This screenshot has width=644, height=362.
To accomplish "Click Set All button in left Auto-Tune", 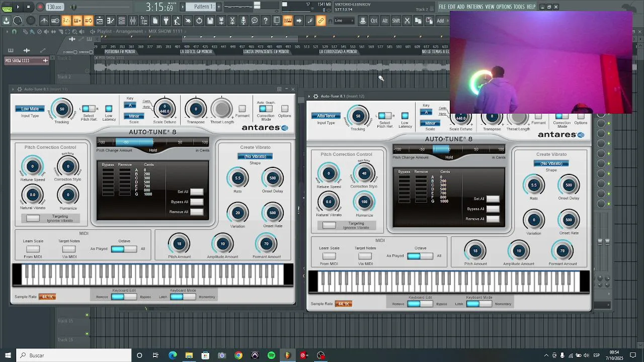I will [x=197, y=192].
